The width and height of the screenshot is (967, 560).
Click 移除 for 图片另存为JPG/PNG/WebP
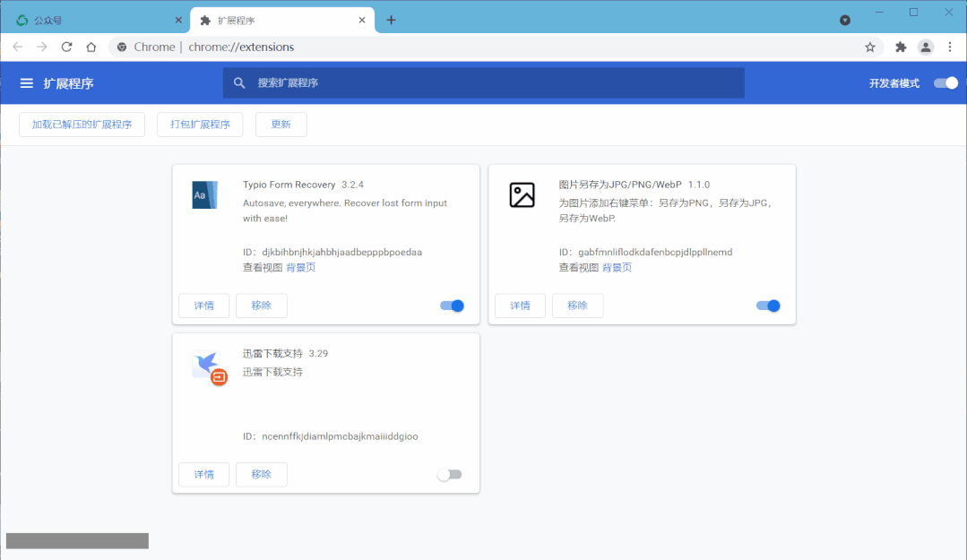pyautogui.click(x=578, y=306)
